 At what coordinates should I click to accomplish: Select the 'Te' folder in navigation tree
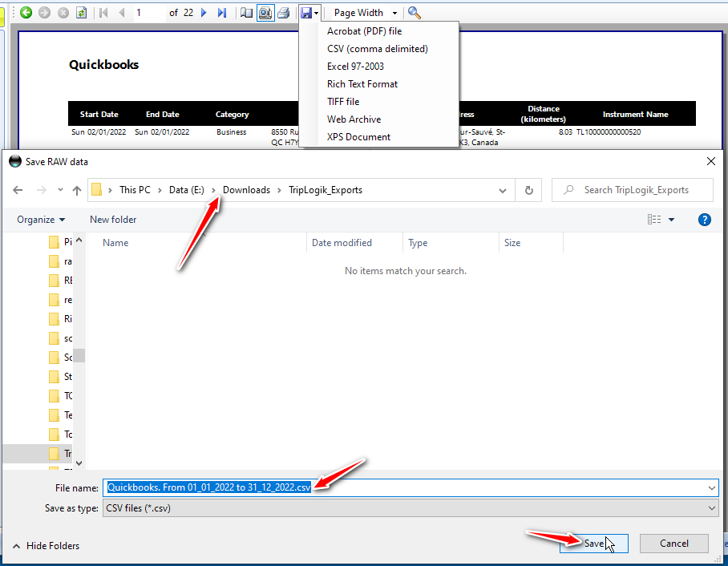[60, 415]
